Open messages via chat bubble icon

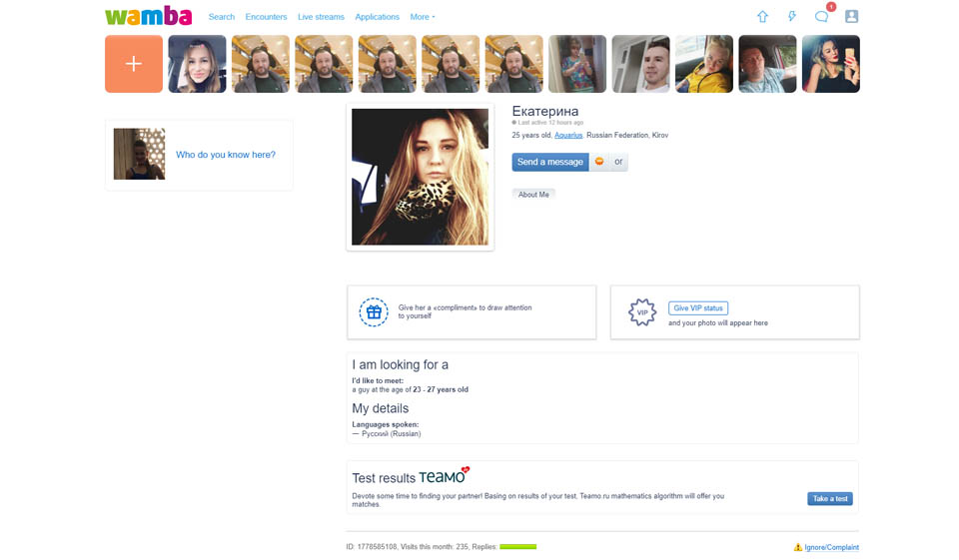tap(821, 17)
